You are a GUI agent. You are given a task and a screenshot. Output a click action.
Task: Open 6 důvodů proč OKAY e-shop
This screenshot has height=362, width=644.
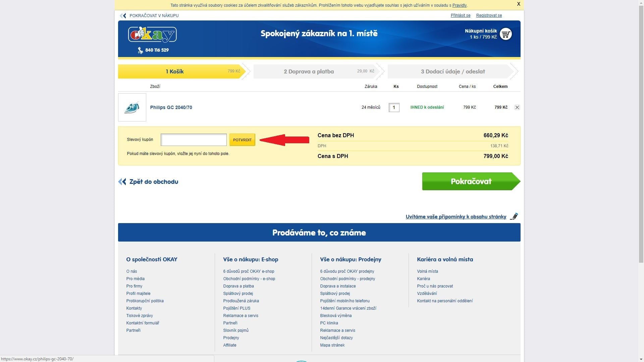coord(249,271)
